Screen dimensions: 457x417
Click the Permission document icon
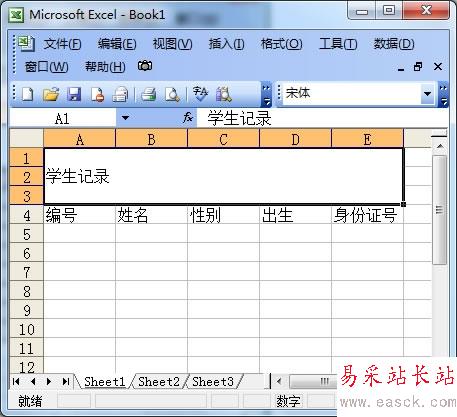97,94
